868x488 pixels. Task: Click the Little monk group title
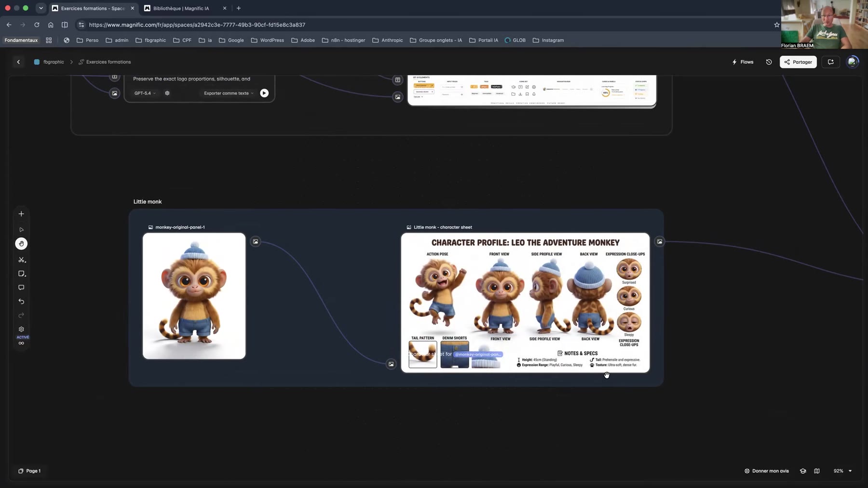pyautogui.click(x=148, y=202)
